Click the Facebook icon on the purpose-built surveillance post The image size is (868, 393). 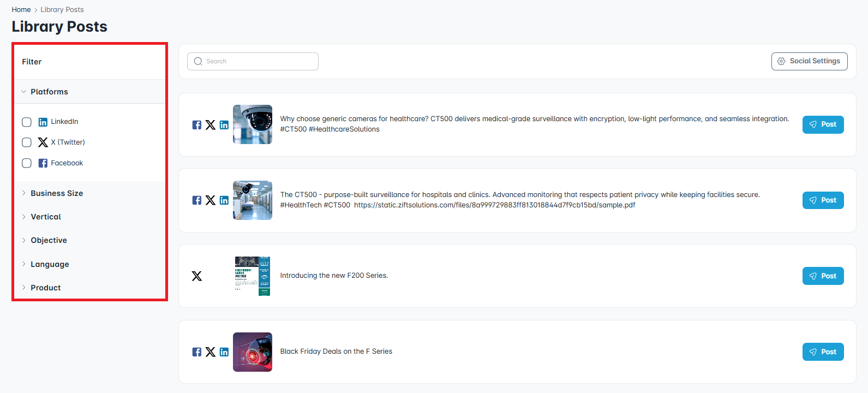(197, 200)
